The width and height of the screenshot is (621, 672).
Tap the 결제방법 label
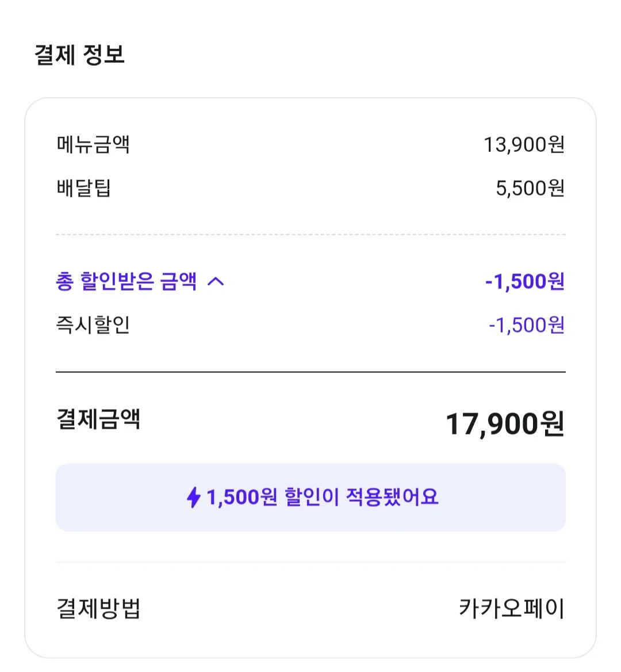(x=98, y=609)
